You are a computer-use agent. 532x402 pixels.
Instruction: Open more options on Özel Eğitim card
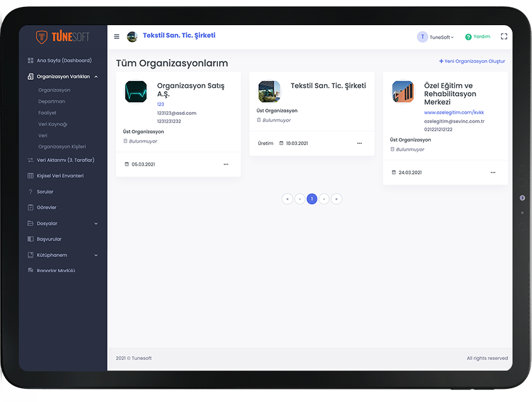click(493, 172)
